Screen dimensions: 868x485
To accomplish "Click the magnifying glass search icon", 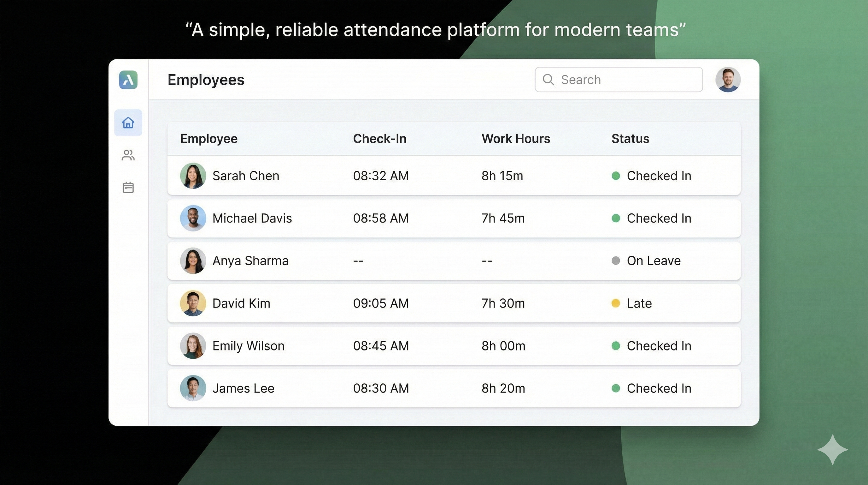I will (548, 80).
